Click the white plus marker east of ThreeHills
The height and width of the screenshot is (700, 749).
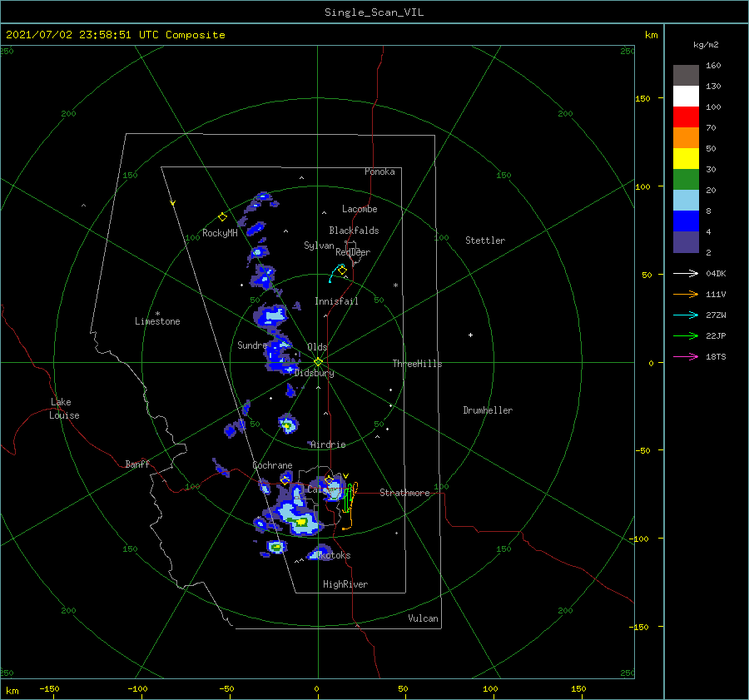[x=470, y=335]
